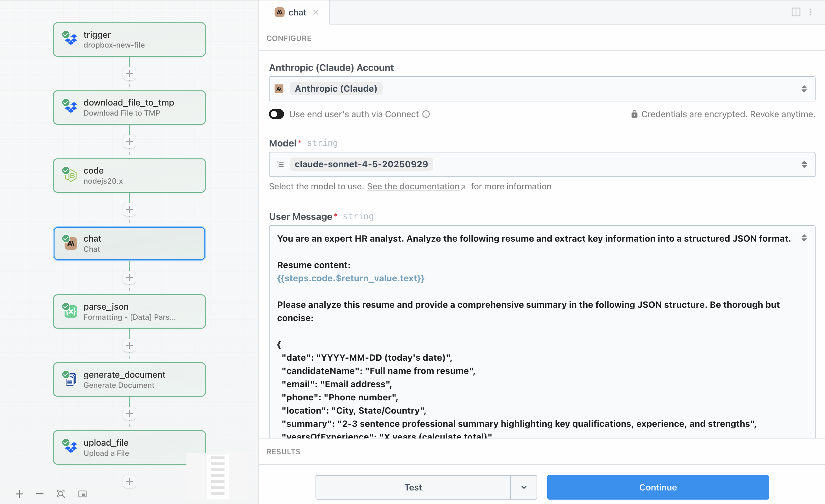Click the Node.js icon on the code step
The width and height of the screenshot is (825, 504).
(x=70, y=175)
